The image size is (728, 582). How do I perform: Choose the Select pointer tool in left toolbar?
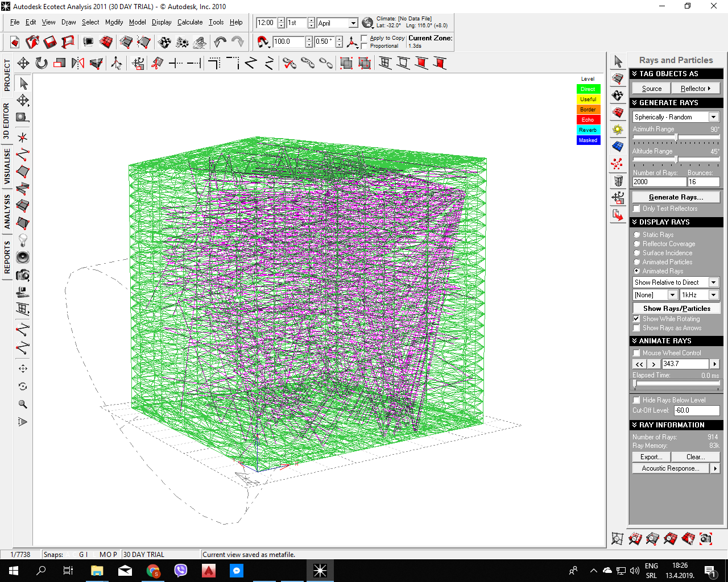[x=23, y=83]
